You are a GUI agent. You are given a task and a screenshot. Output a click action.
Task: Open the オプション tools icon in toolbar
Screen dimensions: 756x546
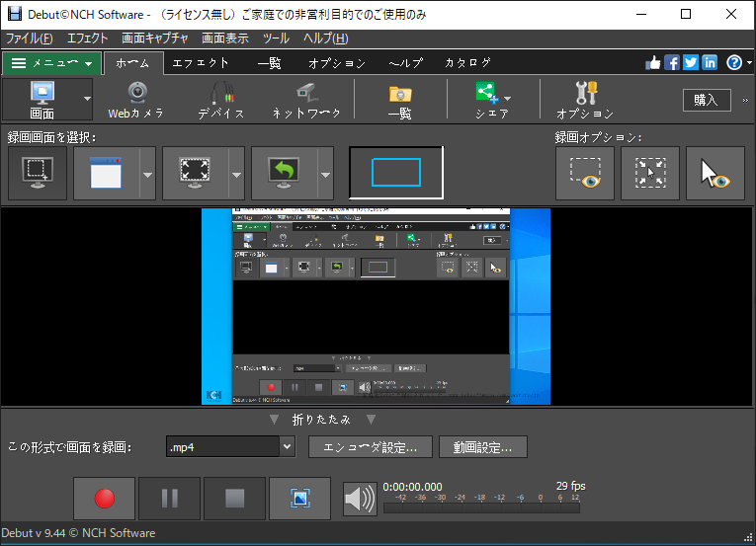coord(585,100)
